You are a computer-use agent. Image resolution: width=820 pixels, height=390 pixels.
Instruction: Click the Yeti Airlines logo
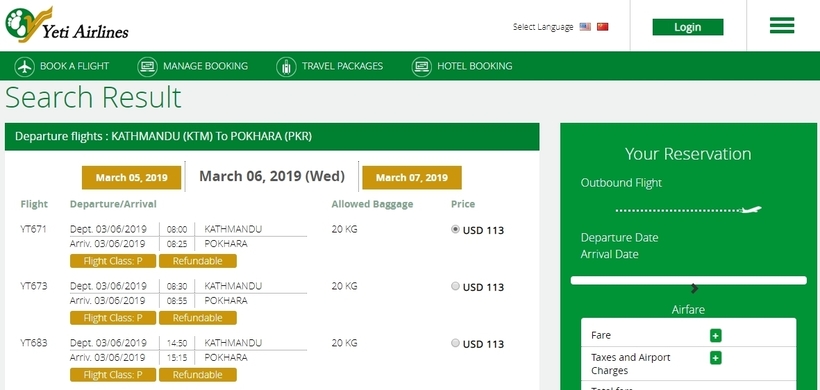point(66,25)
